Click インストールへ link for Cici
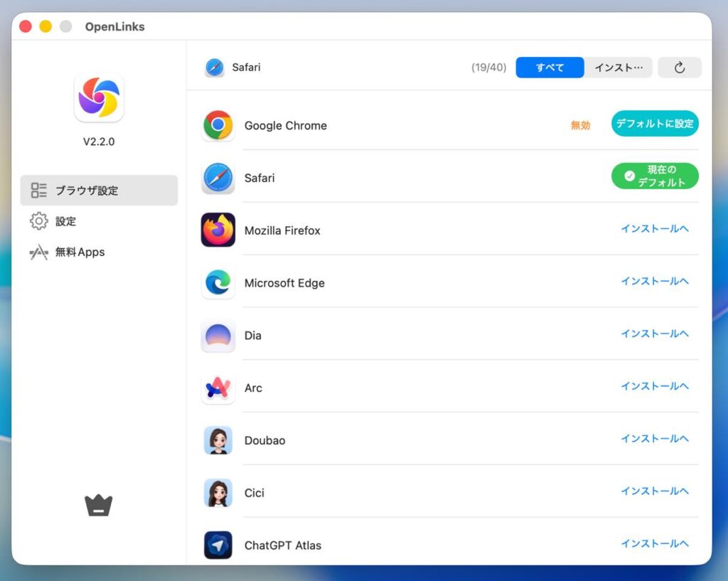Image resolution: width=728 pixels, height=581 pixels. pos(654,491)
